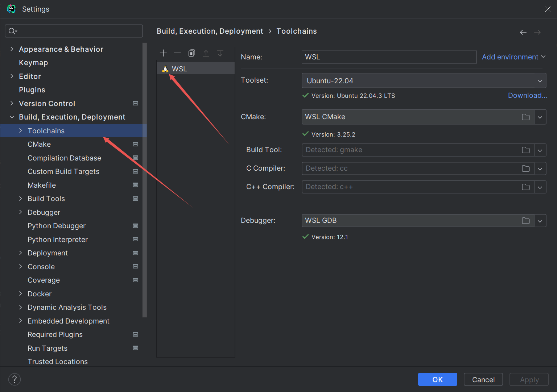Open the Build Tool dropdown arrow
This screenshot has width=557, height=392.
point(540,150)
